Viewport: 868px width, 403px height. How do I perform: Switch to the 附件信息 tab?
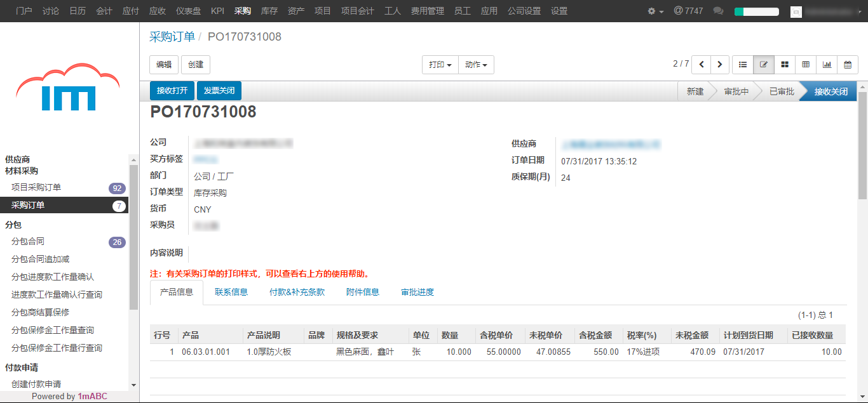point(363,293)
